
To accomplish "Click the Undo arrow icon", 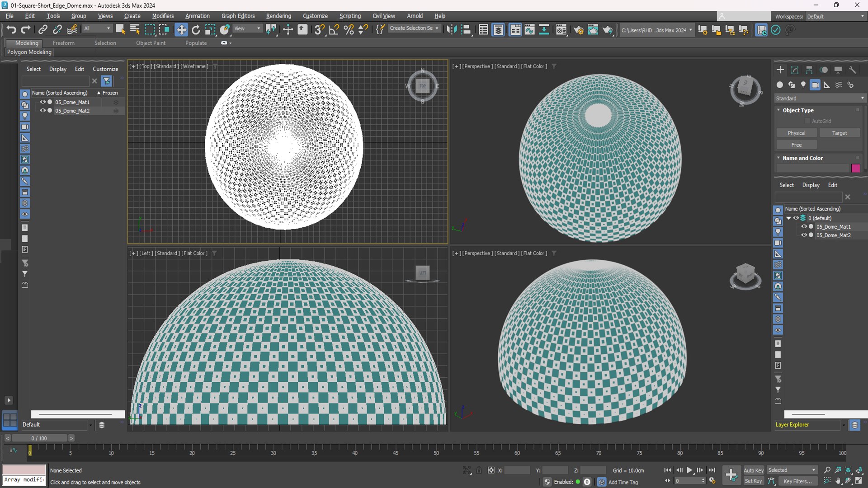I will 11,30.
